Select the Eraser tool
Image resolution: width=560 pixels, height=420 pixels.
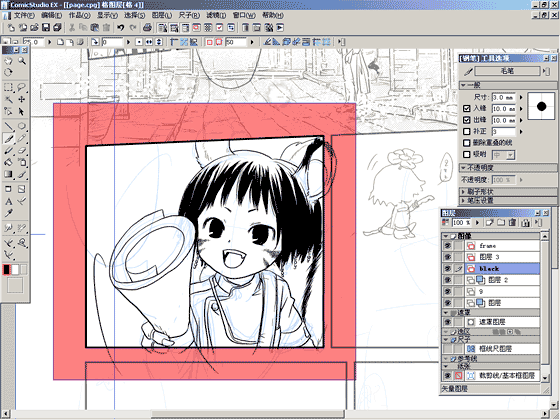22,150
